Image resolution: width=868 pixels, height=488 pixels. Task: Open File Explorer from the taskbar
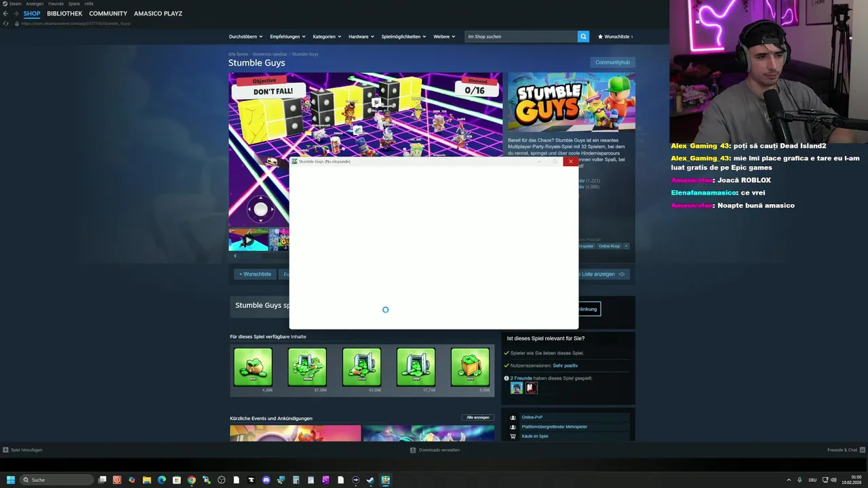pos(146,480)
